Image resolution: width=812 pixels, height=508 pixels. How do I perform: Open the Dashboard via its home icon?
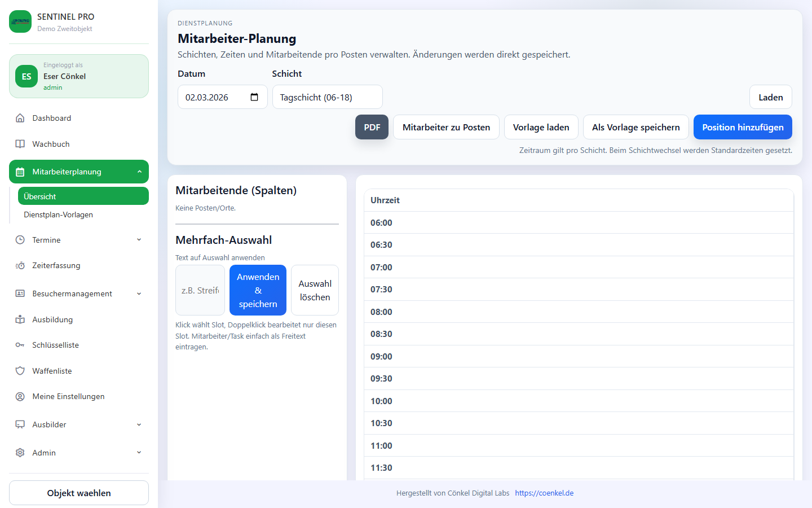[20, 118]
